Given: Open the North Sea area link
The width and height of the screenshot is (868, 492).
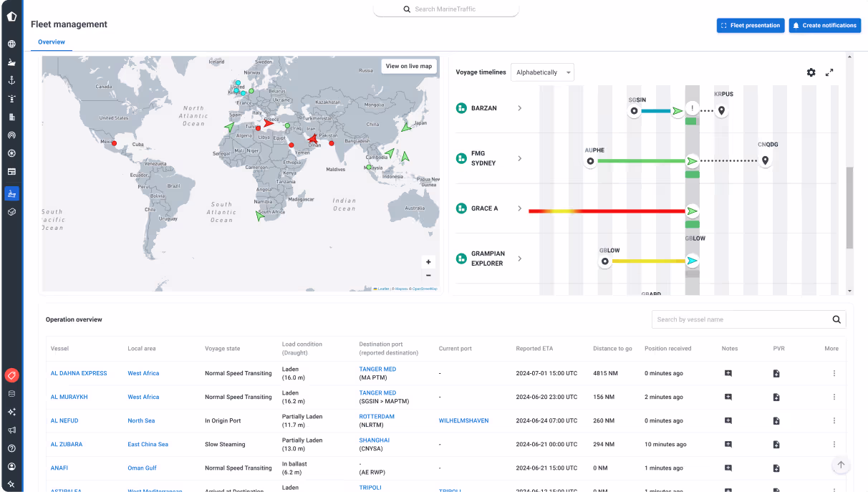Looking at the screenshot, I should click(x=141, y=420).
